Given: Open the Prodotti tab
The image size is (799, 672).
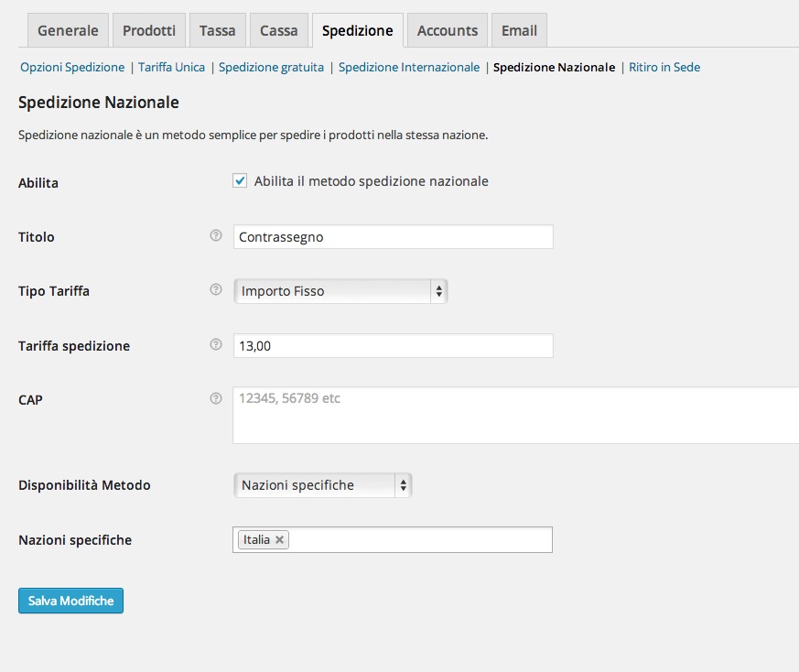Looking at the screenshot, I should 149,30.
